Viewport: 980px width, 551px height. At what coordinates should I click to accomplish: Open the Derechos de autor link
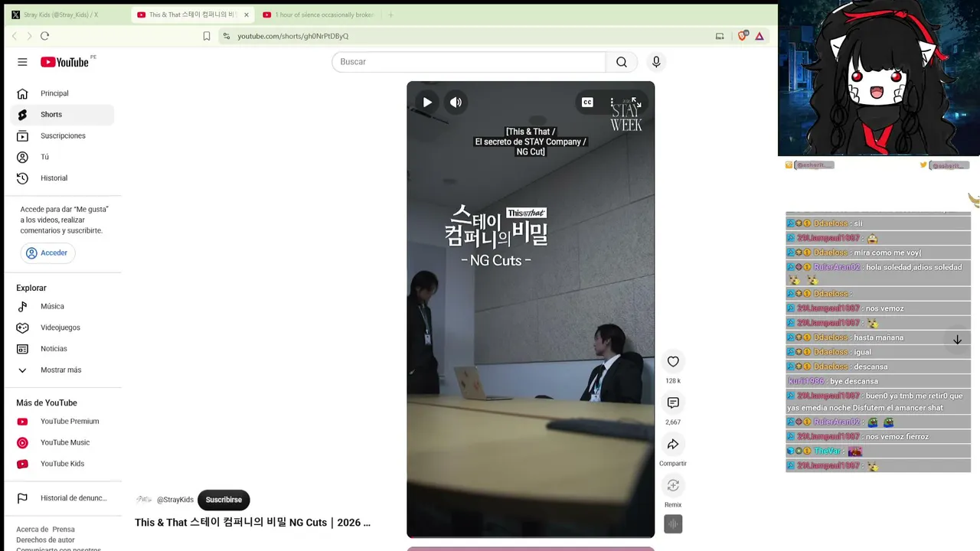[x=45, y=540]
